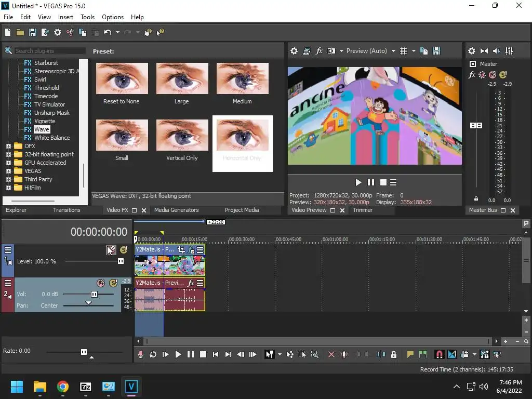532x399 pixels.
Task: Open event FX on the video clip
Action: pos(191,250)
